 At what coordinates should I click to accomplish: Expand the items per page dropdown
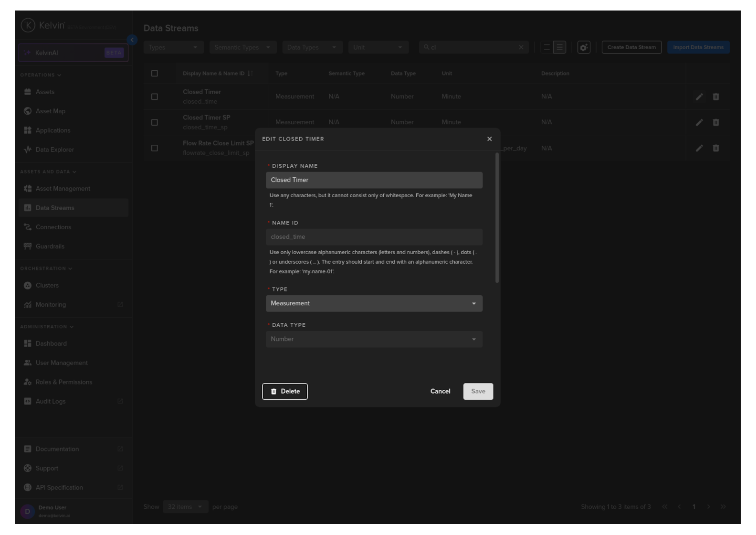pyautogui.click(x=185, y=507)
